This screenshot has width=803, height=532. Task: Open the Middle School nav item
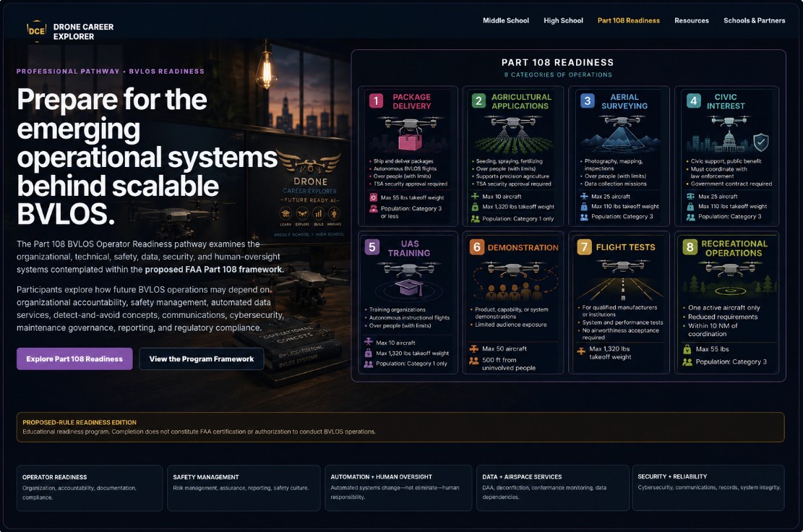coord(505,20)
